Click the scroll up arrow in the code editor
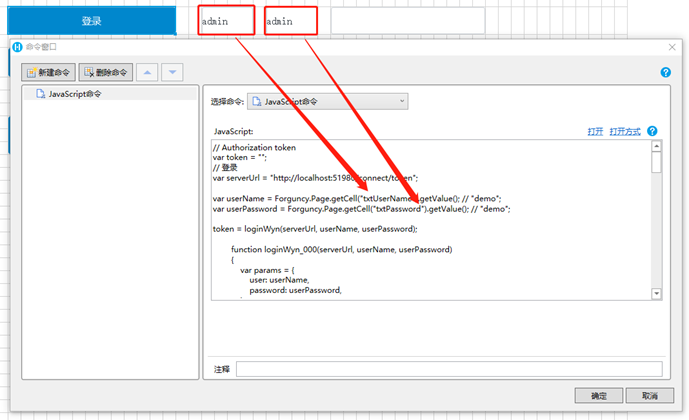This screenshot has height=420, width=689. [656, 146]
